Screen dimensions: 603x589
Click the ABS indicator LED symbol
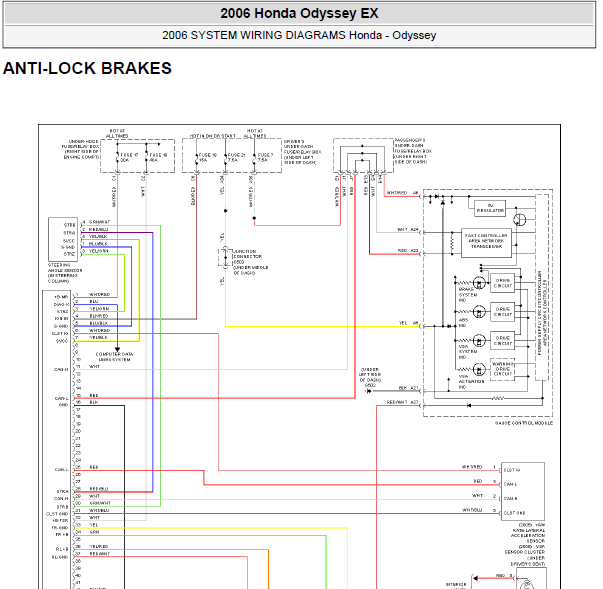479,312
